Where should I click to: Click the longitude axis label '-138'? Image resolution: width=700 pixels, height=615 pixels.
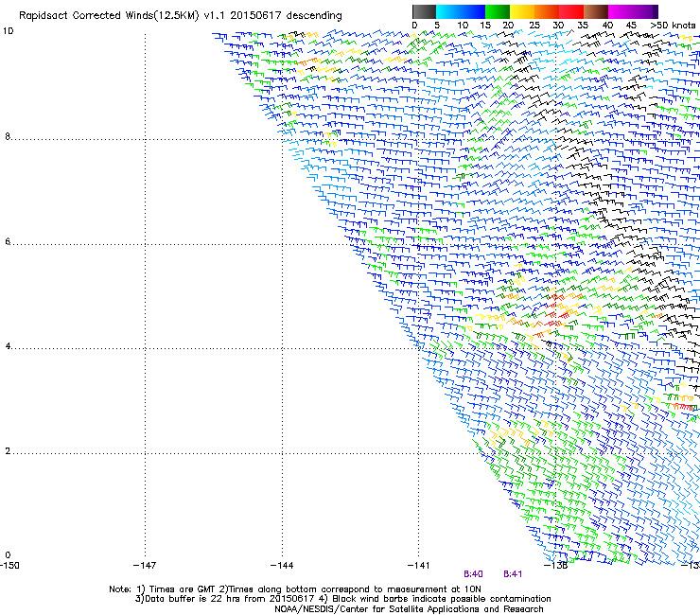tap(556, 566)
